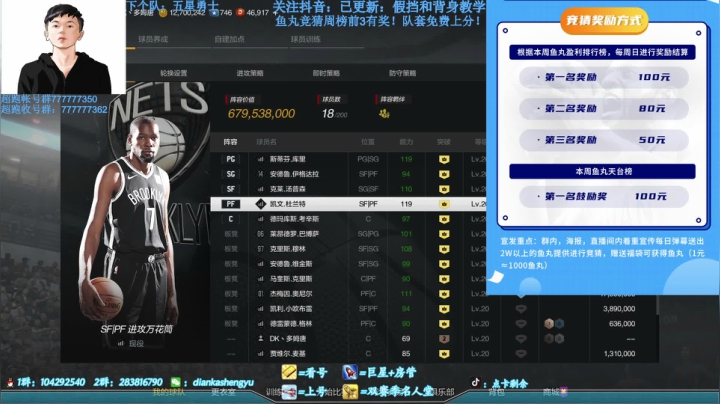Screen dimensions: 720x404
Task: Open 我的球队 in bottom navigation
Action: tap(169, 392)
